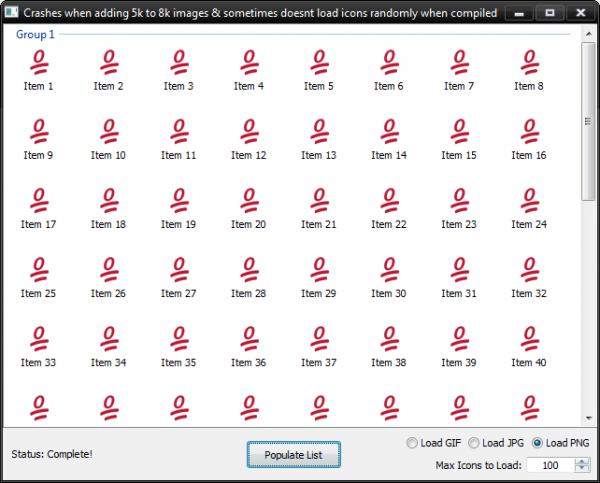Screen dimensions: 600x483
Task: Click the 'Item 34' label
Action: point(108,362)
